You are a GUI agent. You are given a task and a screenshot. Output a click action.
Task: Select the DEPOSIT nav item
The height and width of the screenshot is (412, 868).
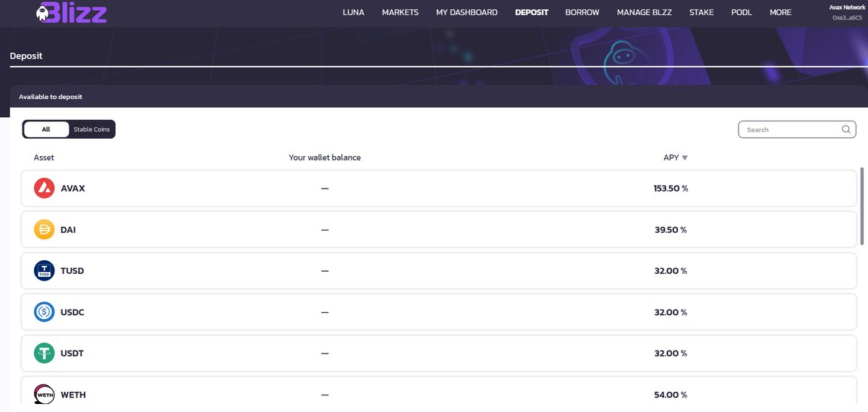(x=532, y=12)
